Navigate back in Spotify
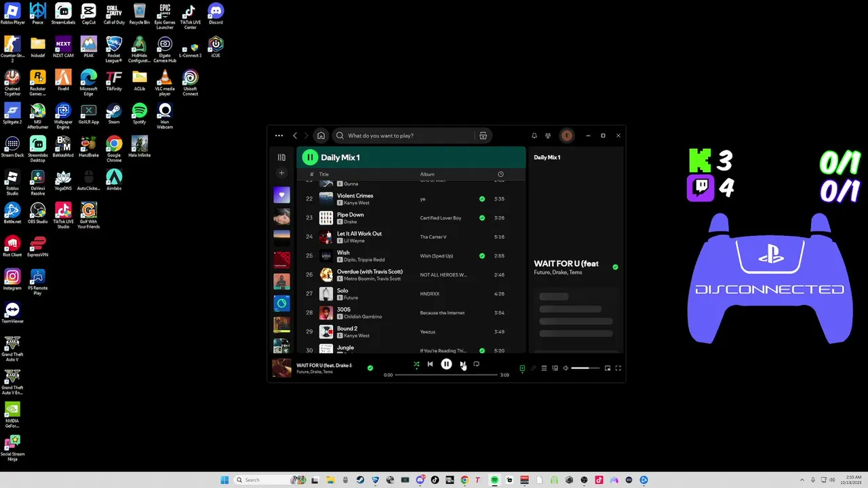The height and width of the screenshot is (488, 868). [295, 136]
